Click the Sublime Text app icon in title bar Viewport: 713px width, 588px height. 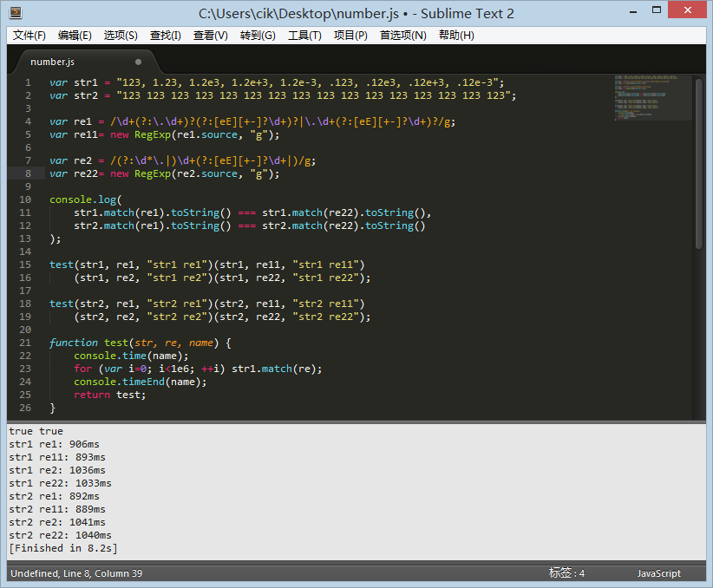16,13
